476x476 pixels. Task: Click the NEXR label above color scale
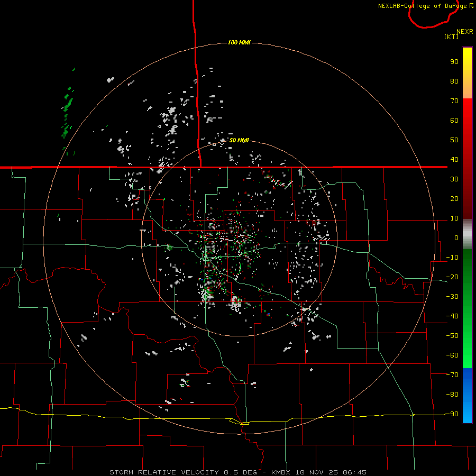pyautogui.click(x=465, y=32)
